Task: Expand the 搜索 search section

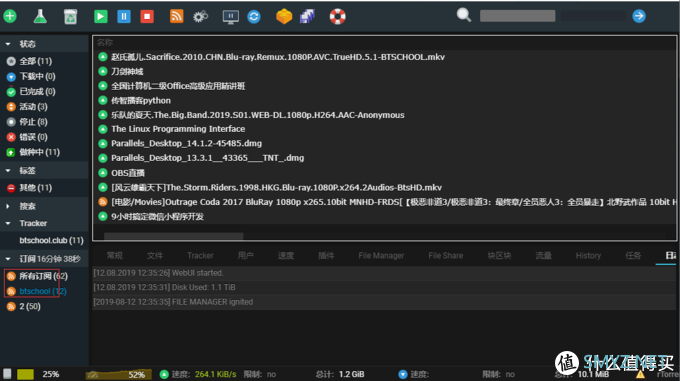Action: 8,206
